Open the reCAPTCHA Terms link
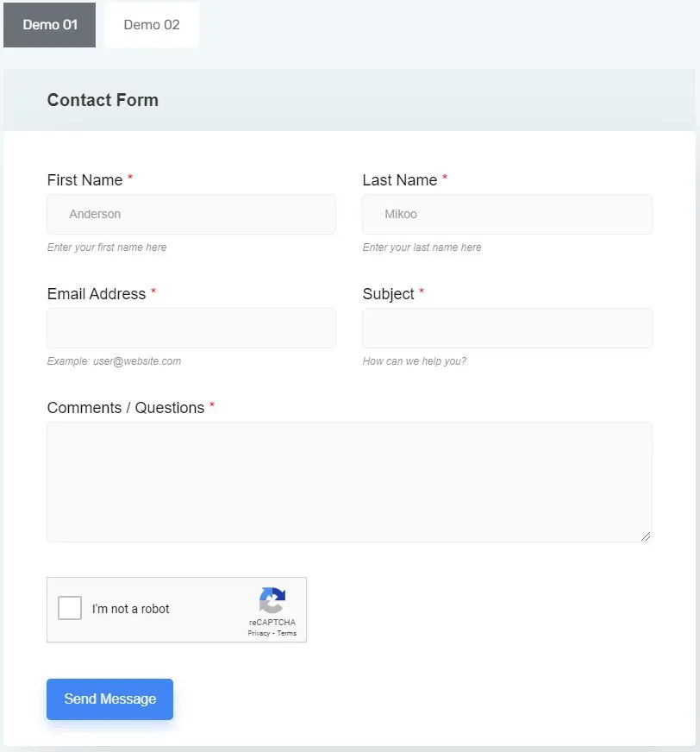 pos(287,633)
